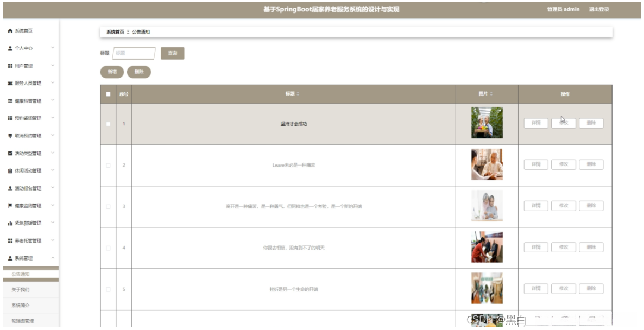Click the icon beside 活动类型管理
Screen dimensions: 644x330
tap(10, 154)
